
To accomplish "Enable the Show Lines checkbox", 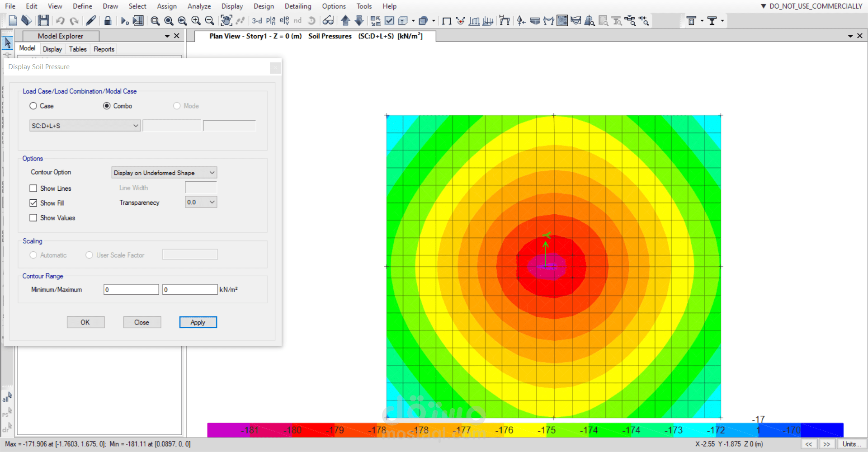I will 33,188.
